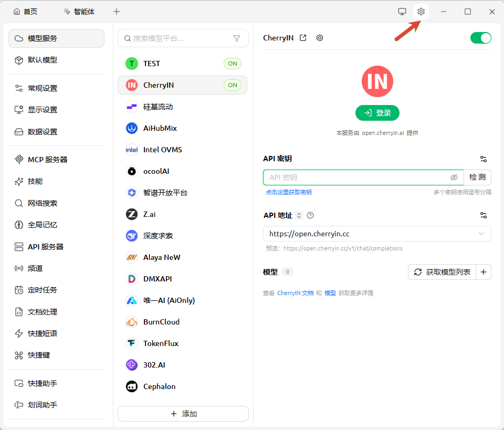The width and height of the screenshot is (504, 430).
Task: Disable the CherryIN provider switch
Action: (480, 38)
